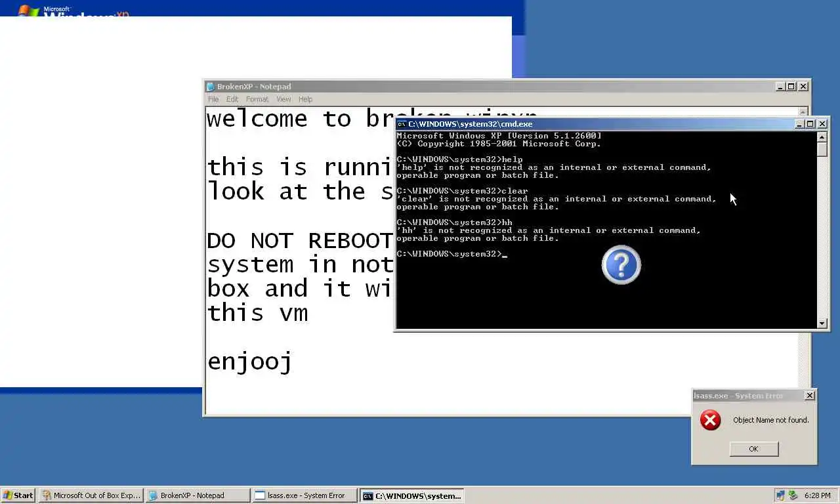Open the Notepad File menu
The height and width of the screenshot is (504, 840).
pos(213,99)
